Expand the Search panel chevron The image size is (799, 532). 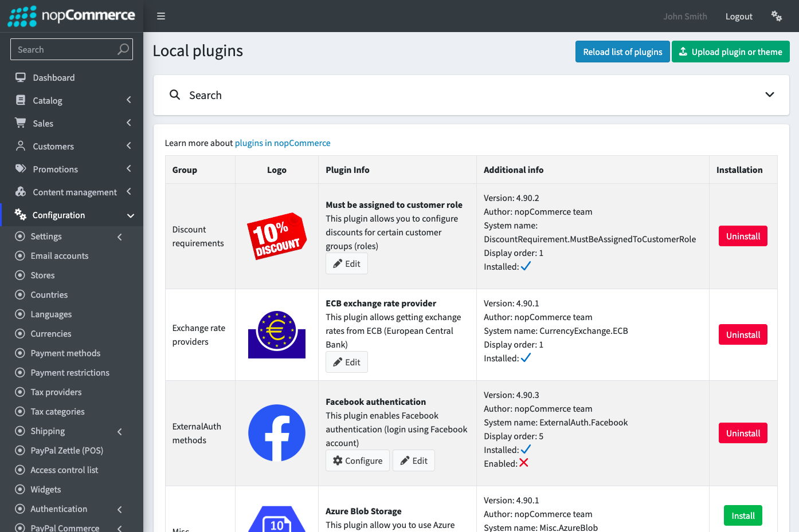pyautogui.click(x=770, y=95)
